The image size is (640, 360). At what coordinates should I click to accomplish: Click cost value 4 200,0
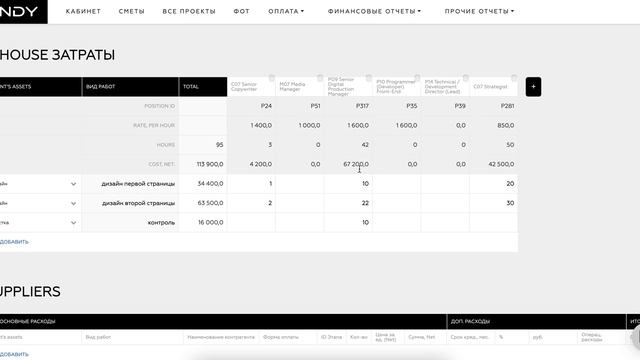pos(261,164)
